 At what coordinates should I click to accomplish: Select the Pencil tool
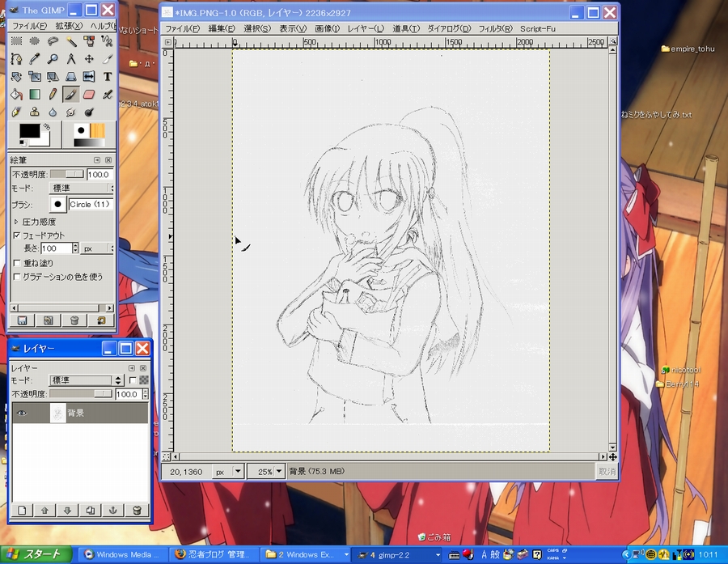53,95
